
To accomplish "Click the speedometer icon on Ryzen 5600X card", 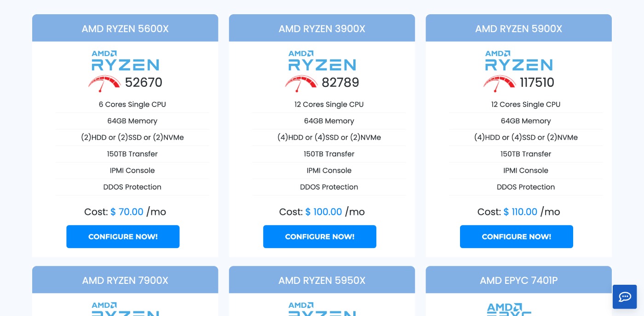I will click(x=104, y=83).
